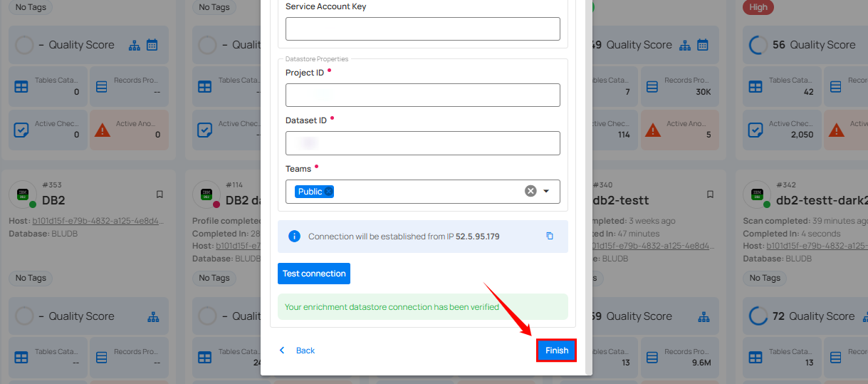Open the Teams dropdown arrow
The image size is (868, 384).
pyautogui.click(x=546, y=191)
